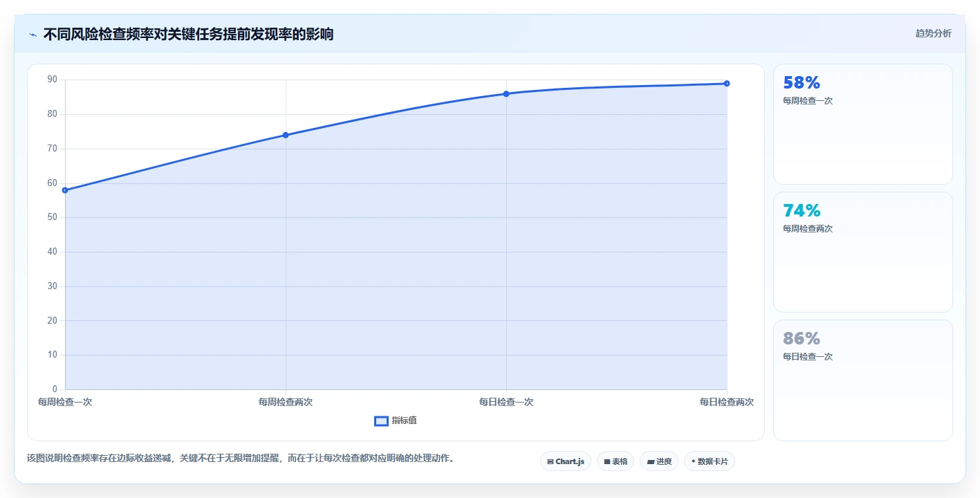Viewport: 980px width, 498px height.
Task: Click the chart title 不同风险检查频率对关键任务提前发现率的影响
Action: (x=188, y=35)
